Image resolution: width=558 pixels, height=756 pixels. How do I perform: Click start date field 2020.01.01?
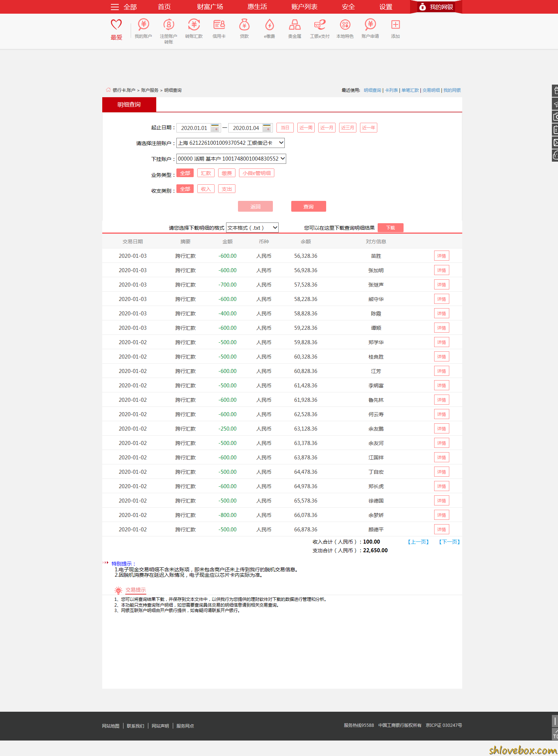click(194, 128)
